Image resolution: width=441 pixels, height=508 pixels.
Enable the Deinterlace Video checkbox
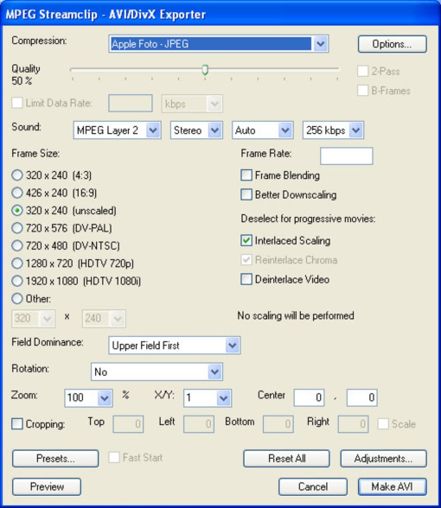(246, 279)
